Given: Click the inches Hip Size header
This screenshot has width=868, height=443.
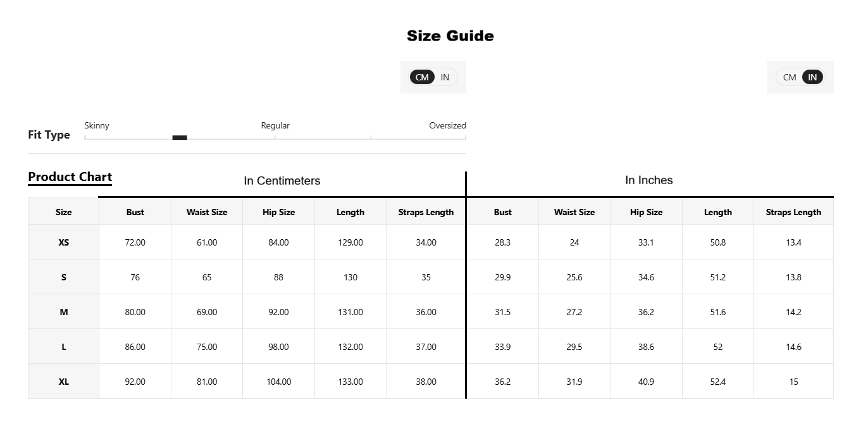Looking at the screenshot, I should tap(646, 212).
